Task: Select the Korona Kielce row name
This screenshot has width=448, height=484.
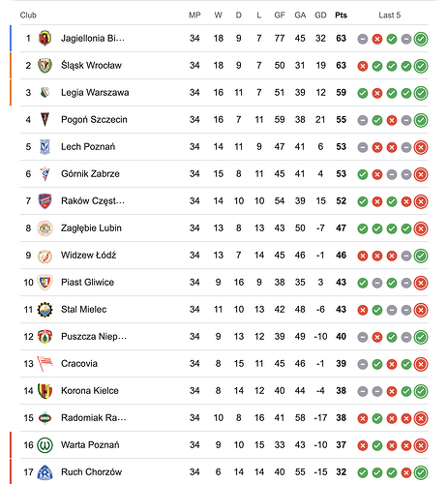Action: click(90, 391)
